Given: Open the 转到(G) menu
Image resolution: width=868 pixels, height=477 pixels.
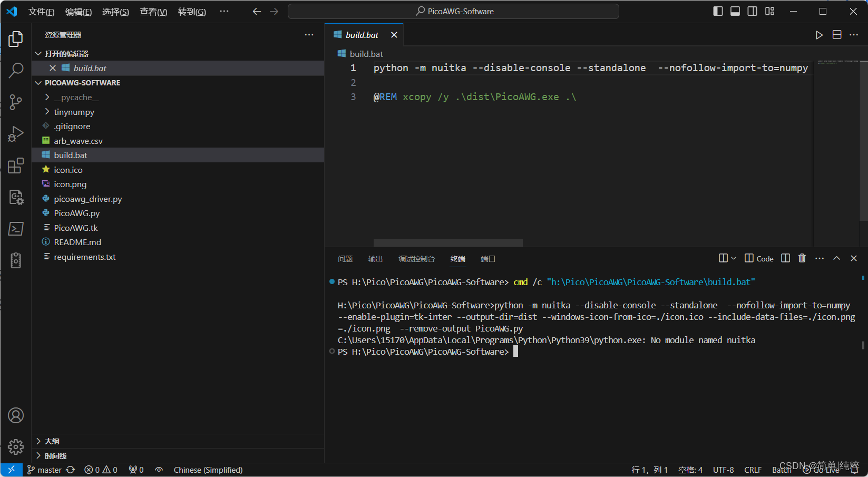Looking at the screenshot, I should point(192,12).
